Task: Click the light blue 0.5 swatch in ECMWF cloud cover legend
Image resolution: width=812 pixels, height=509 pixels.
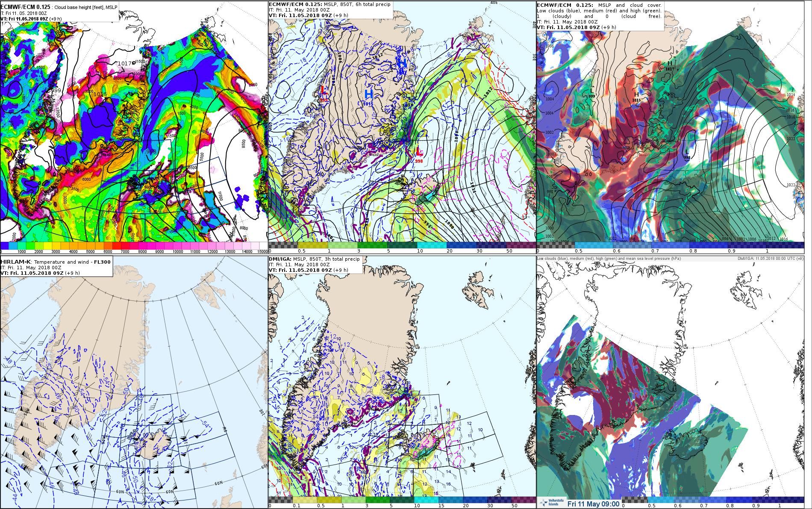Action: coord(594,245)
